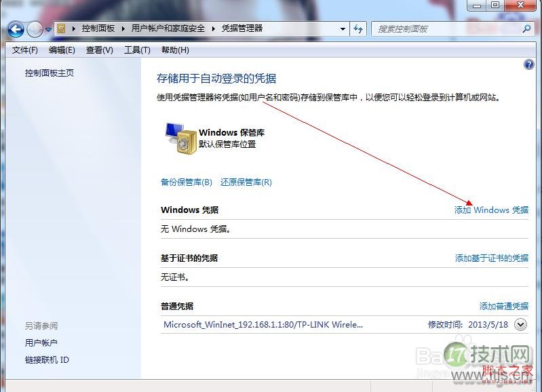Viewport: 542px width, 392px height.
Task: Open the 文件(F) menu
Action: click(x=25, y=50)
